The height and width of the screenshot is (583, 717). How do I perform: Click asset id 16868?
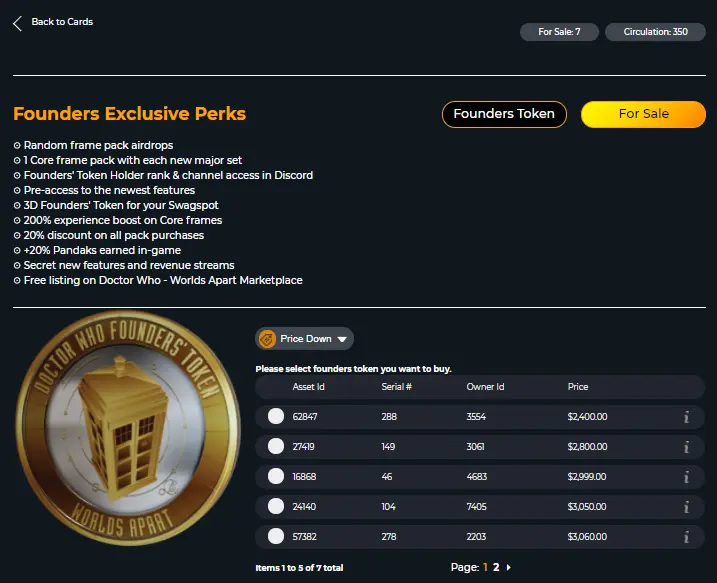point(304,476)
